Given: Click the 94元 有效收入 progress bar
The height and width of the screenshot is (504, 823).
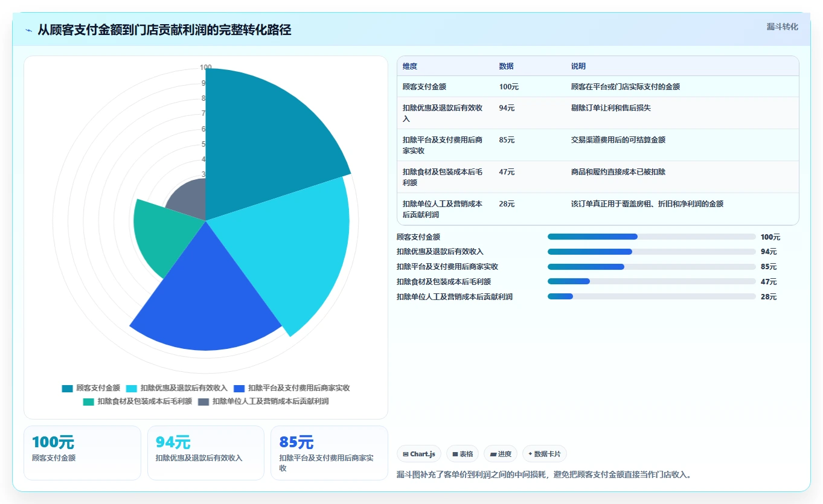Looking at the screenshot, I should coord(652,252).
